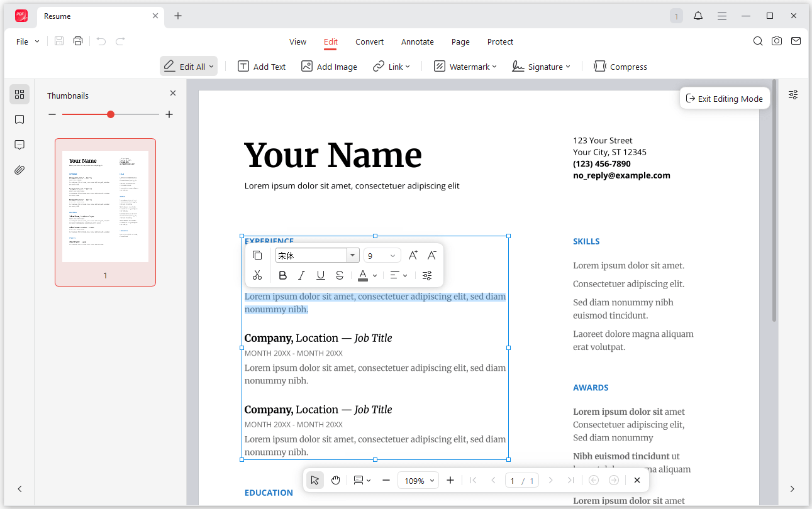This screenshot has width=812, height=509.
Task: Expand the Signature dropdown
Action: [x=568, y=67]
